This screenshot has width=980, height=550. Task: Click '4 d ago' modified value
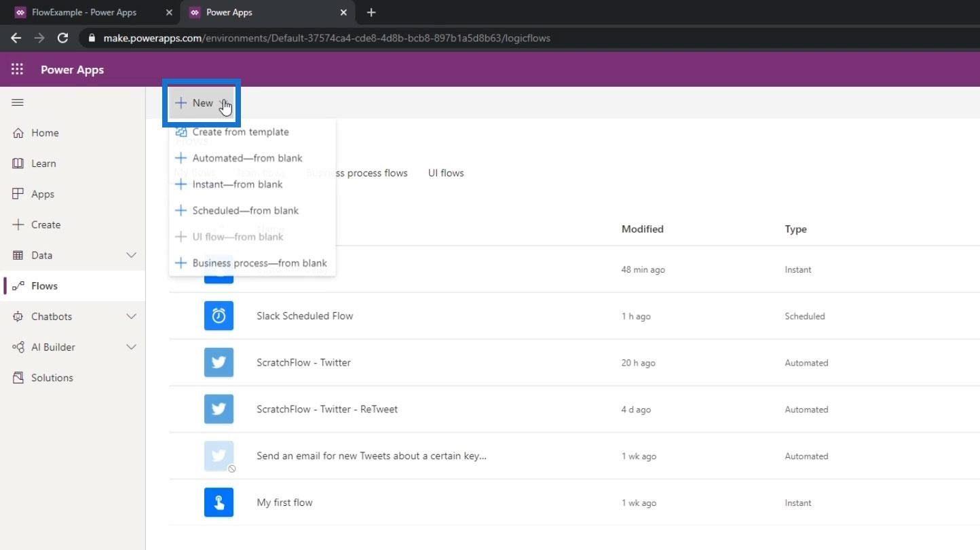point(636,410)
